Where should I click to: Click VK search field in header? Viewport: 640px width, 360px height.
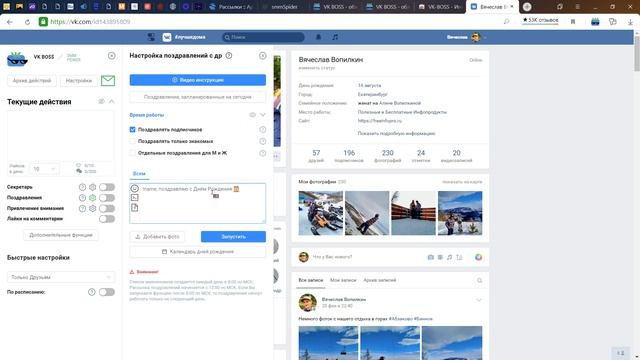pos(263,37)
